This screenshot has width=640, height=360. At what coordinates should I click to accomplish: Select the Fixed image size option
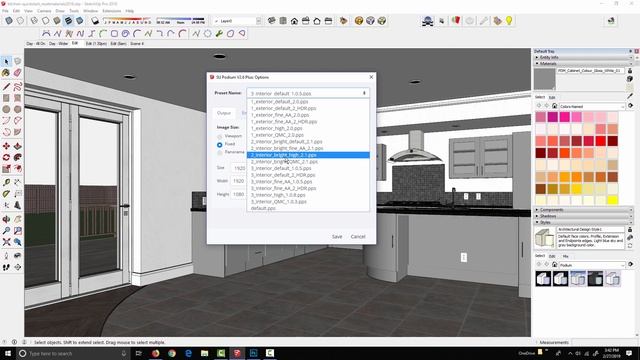coord(220,144)
